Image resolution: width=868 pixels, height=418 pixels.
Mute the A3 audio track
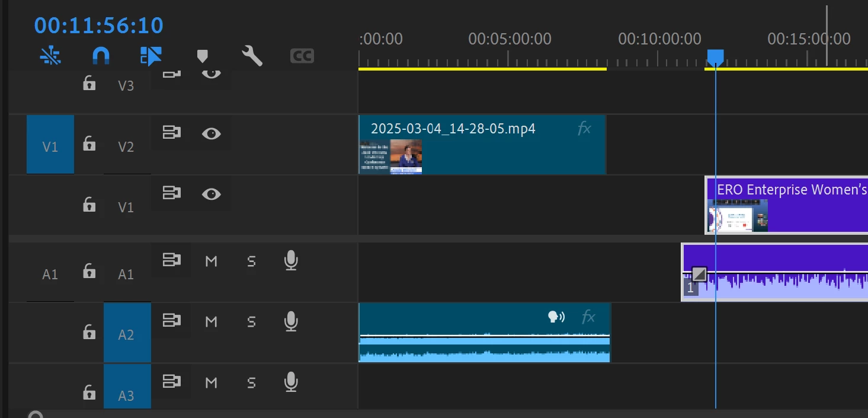(211, 382)
